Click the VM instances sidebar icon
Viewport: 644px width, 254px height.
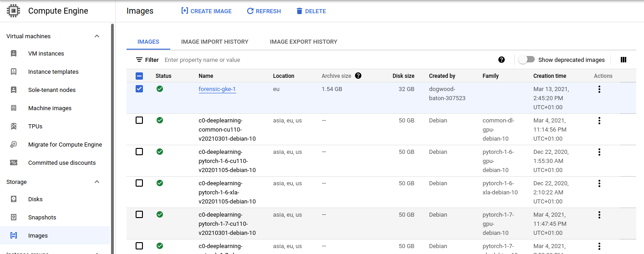pyautogui.click(x=14, y=53)
